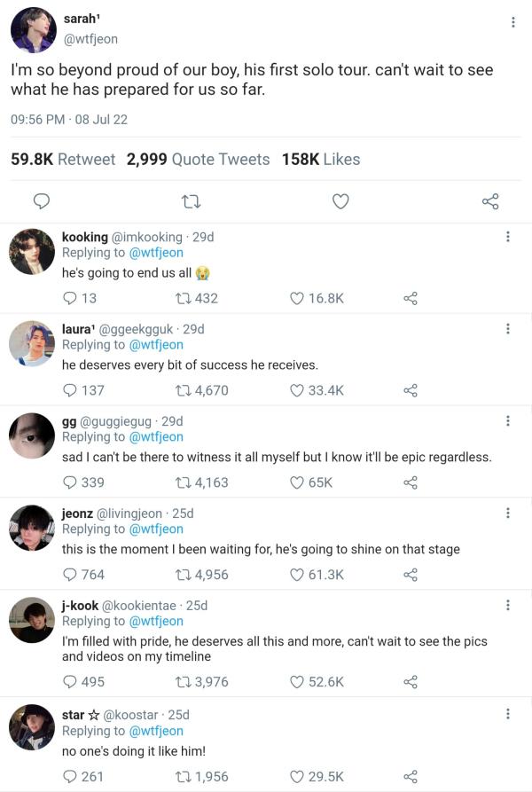Open sarah's profile picture
The image size is (532, 792).
pos(34,30)
